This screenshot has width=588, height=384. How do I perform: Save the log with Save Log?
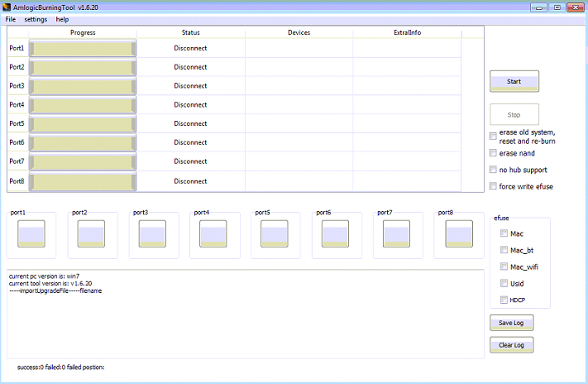pos(511,323)
